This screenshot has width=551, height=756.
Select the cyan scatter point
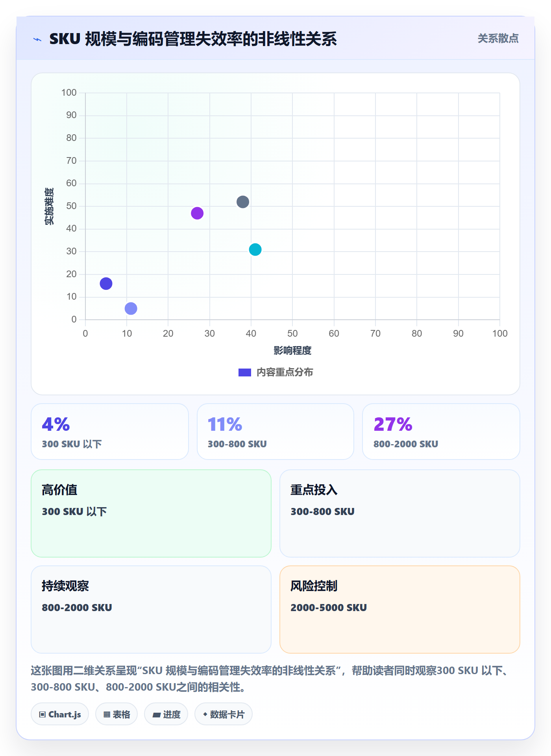(x=255, y=250)
